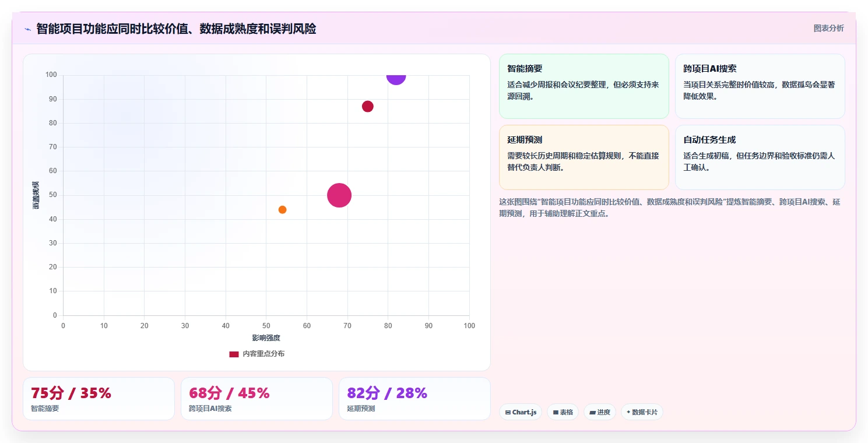The image size is (868, 443).
Task: Click the green 智能摘要 card about 周报和会议纪要
Action: 584,86
